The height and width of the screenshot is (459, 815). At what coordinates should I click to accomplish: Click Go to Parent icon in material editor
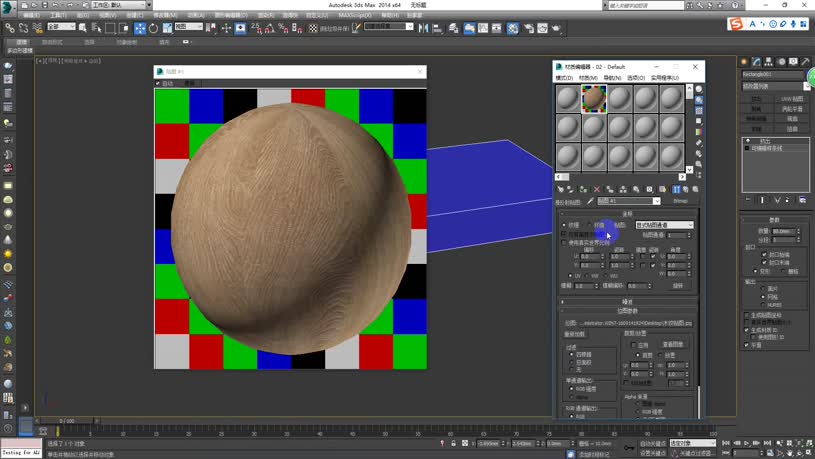click(686, 189)
